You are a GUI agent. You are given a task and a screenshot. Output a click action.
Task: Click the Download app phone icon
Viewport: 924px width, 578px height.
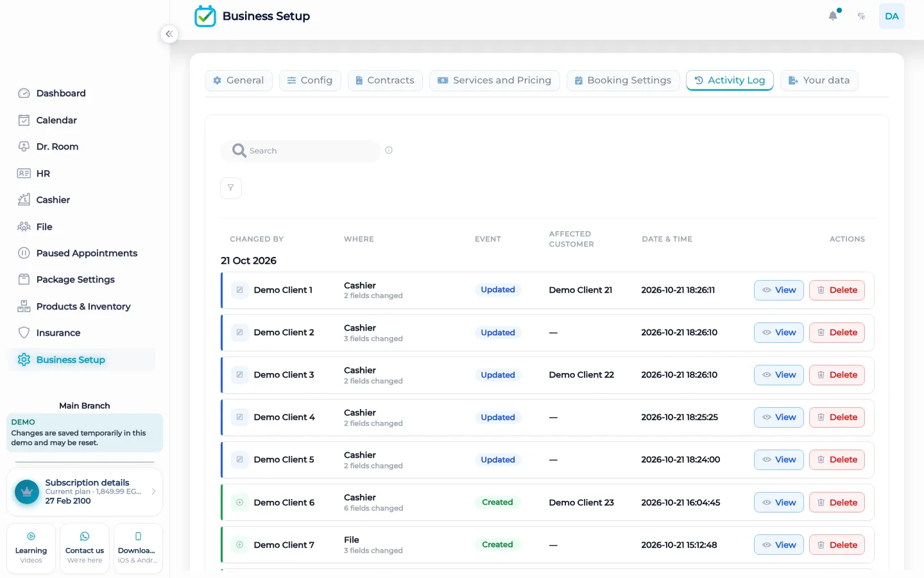point(138,536)
